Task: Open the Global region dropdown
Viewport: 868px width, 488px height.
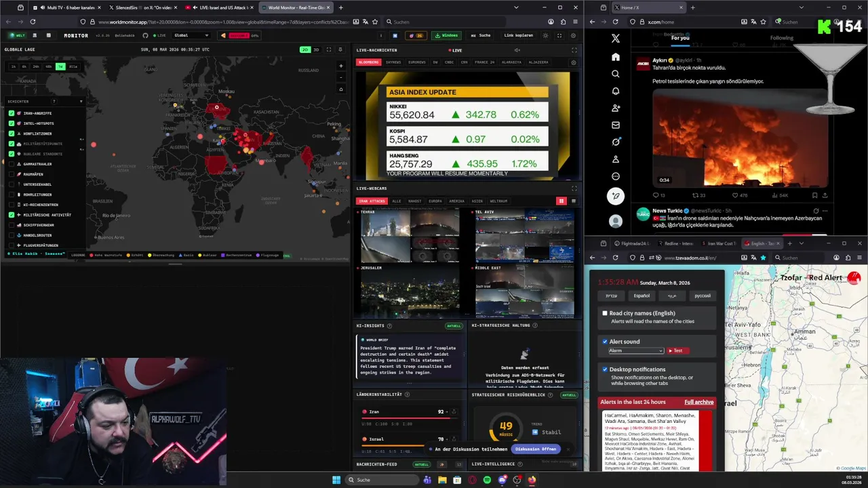Action: click(x=192, y=35)
